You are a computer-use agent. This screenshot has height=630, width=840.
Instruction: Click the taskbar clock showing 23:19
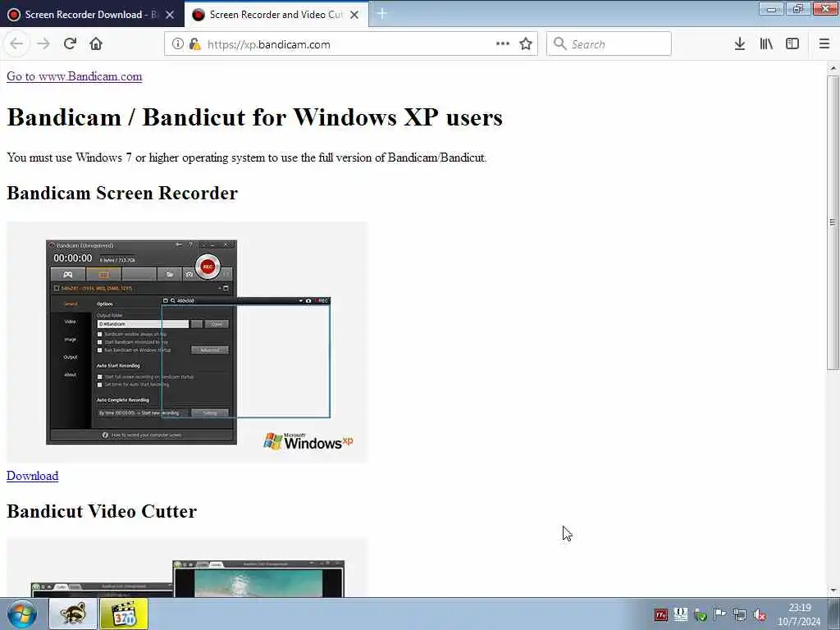[799, 614]
